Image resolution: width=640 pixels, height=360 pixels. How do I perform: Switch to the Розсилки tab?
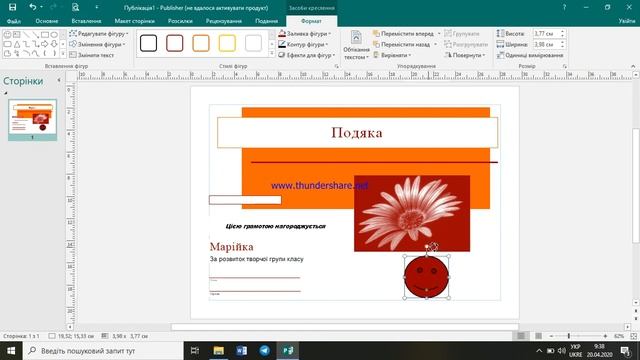point(180,21)
